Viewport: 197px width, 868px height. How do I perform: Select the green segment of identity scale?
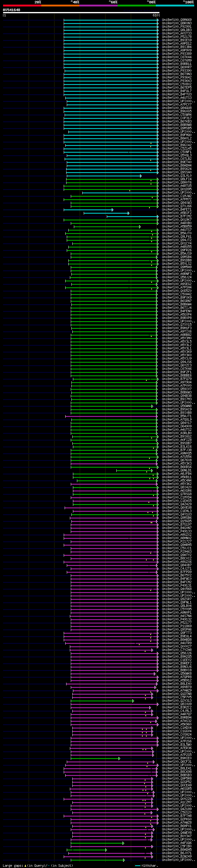tap(137, 6)
